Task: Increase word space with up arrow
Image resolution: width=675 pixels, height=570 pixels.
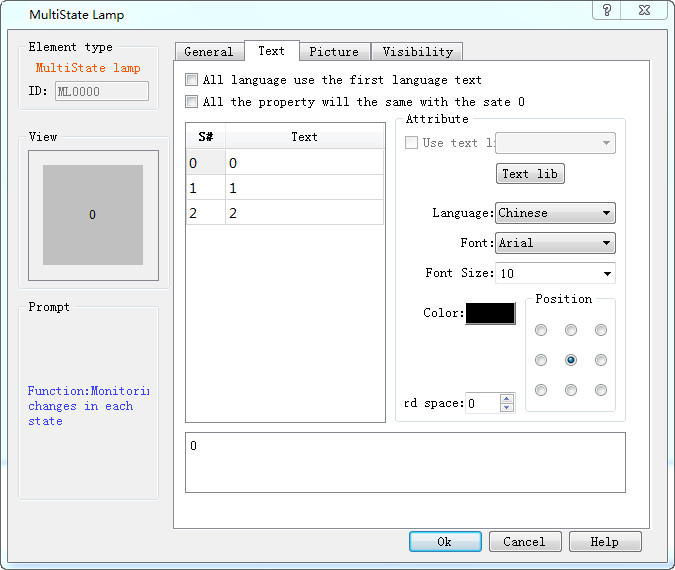Action: point(507,398)
